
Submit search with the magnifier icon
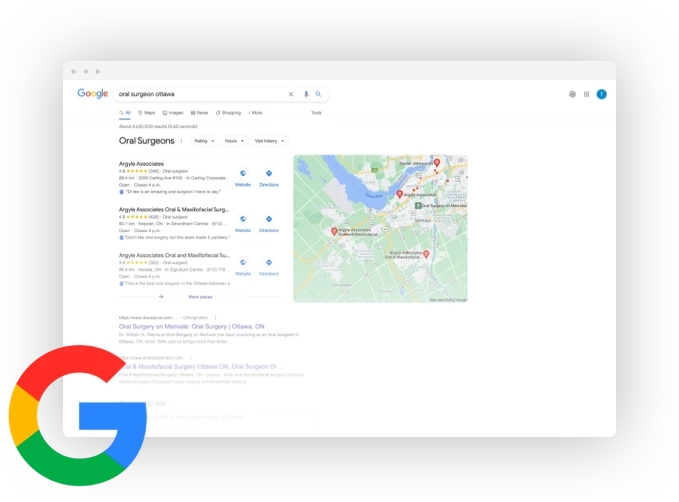[x=318, y=94]
